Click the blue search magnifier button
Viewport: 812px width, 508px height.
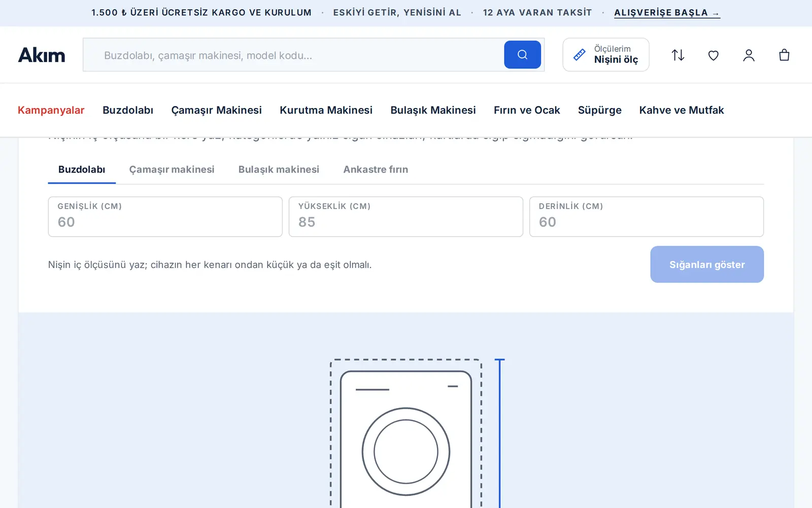pos(522,55)
